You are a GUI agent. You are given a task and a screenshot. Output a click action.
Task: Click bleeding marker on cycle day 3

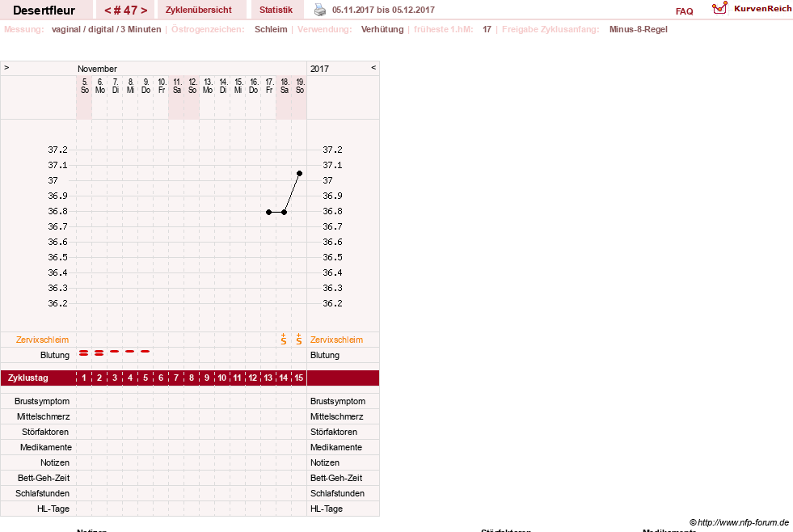click(x=115, y=351)
